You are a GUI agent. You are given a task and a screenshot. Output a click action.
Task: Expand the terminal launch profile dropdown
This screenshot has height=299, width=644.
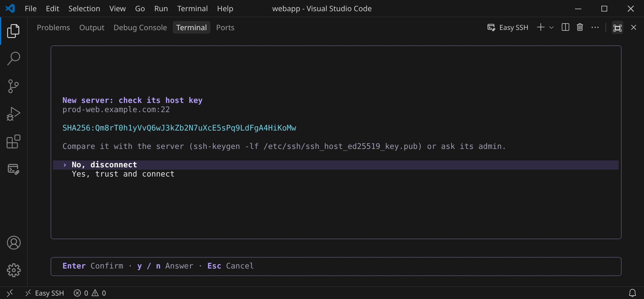tap(551, 27)
